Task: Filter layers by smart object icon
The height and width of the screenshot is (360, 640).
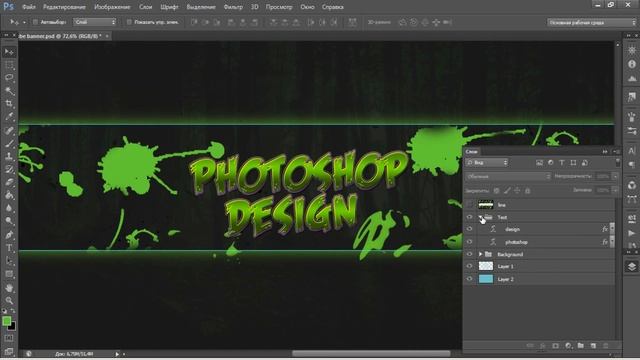Action: click(x=584, y=162)
